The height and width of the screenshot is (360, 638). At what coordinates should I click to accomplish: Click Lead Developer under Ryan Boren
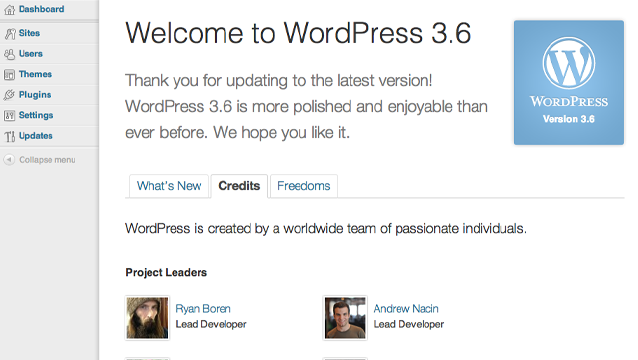pos(211,324)
